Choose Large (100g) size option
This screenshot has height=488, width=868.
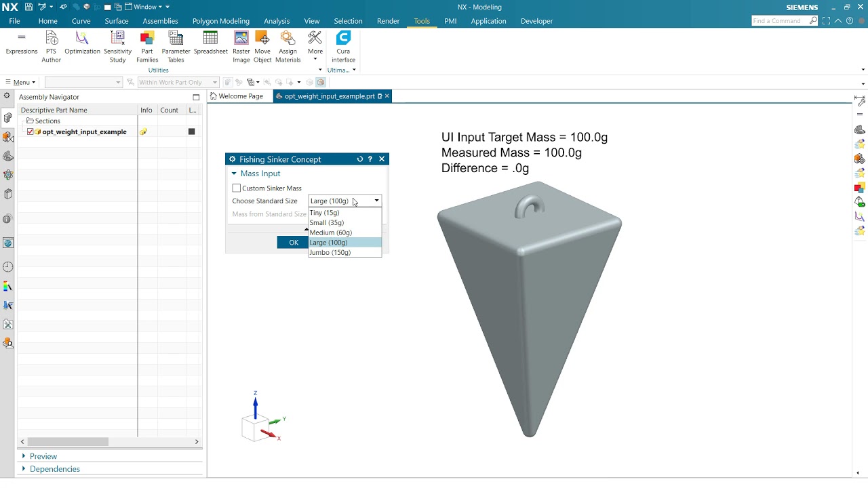click(x=345, y=243)
